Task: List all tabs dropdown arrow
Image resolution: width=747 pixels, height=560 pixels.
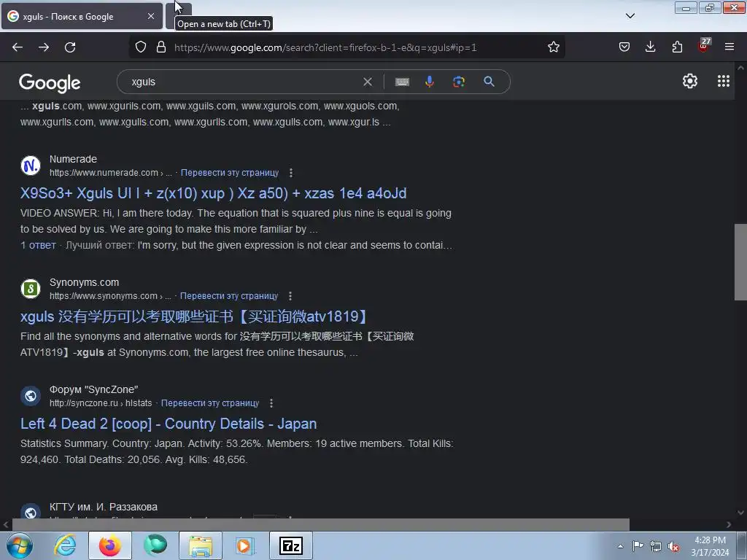Action: [x=630, y=16]
